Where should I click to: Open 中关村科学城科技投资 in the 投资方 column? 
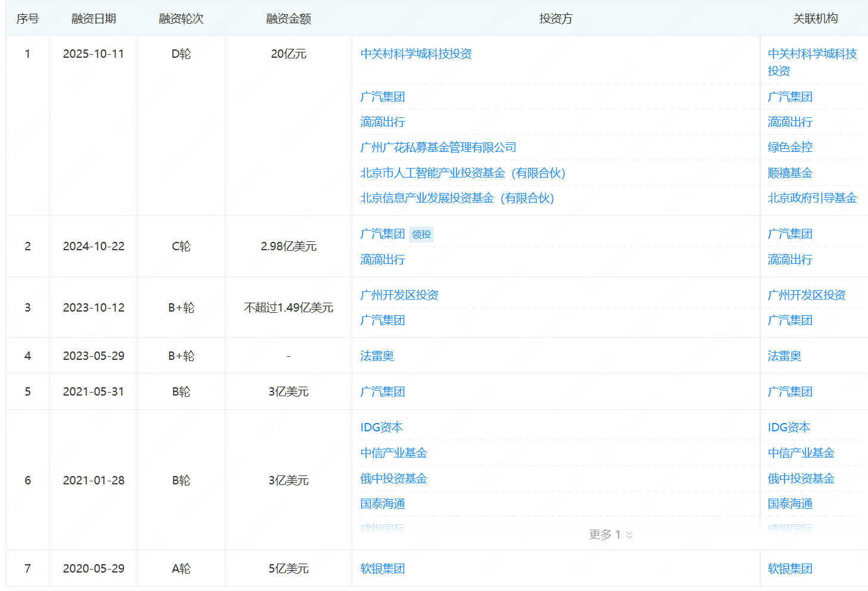(x=416, y=54)
